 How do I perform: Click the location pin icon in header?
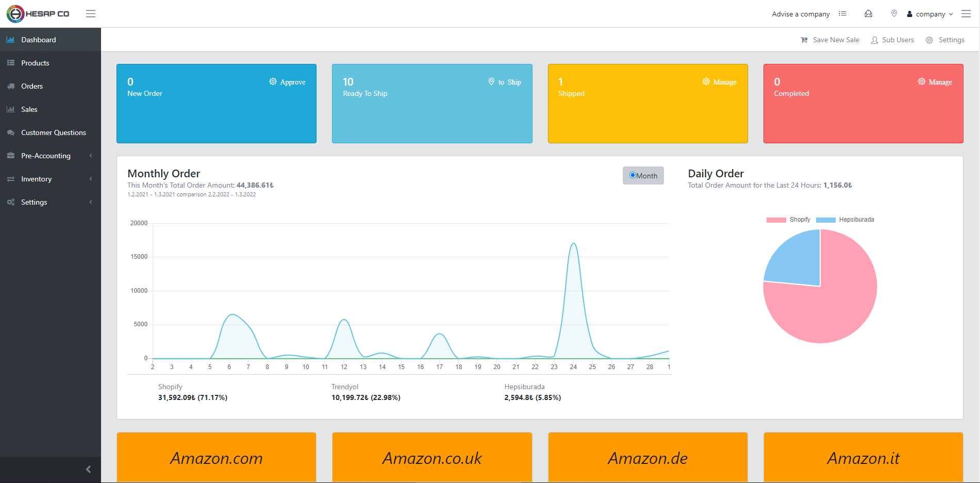tap(894, 14)
